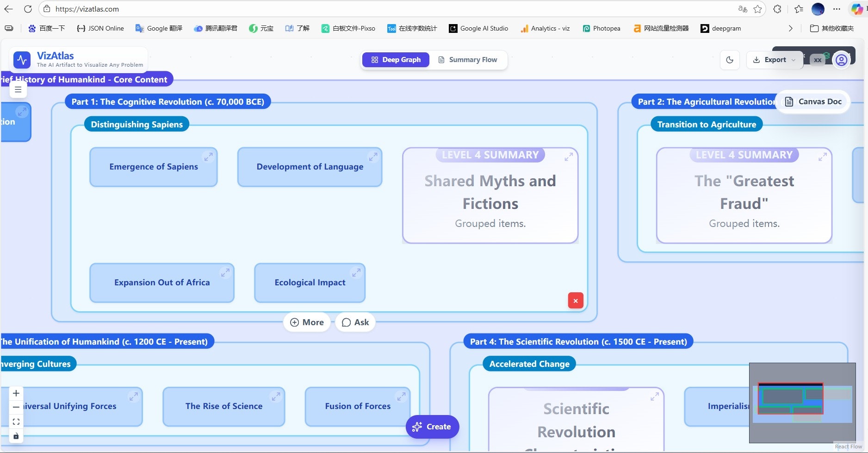Expand the Emergence of Sapiens card
Image resolution: width=868 pixels, height=453 pixels.
click(x=208, y=157)
